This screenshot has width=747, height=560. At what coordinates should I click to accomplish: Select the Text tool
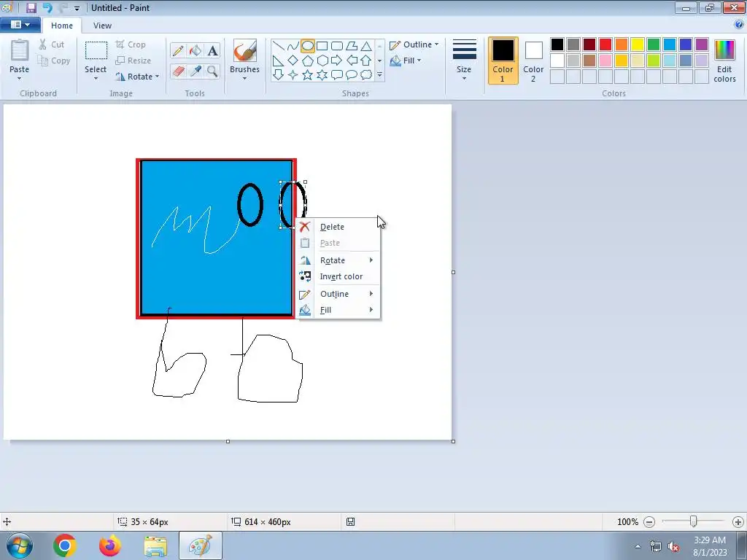[x=212, y=50]
